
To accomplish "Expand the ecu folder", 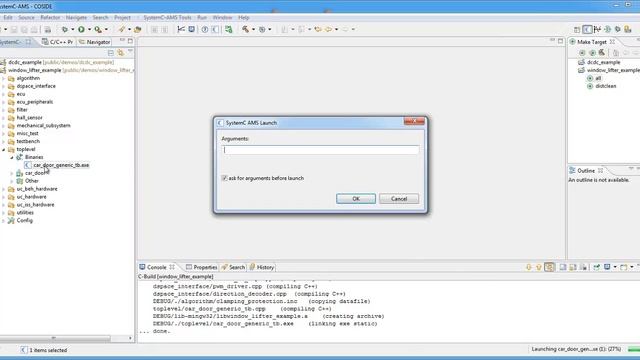I will [x=4, y=94].
